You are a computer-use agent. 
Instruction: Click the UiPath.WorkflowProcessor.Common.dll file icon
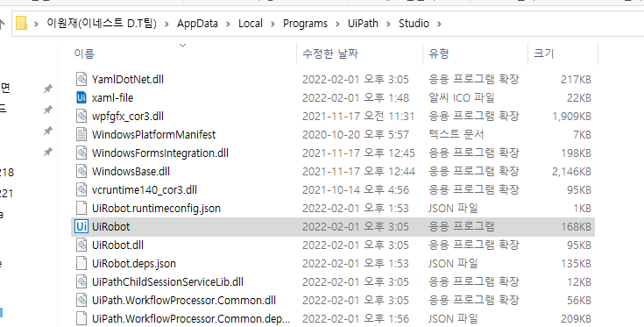point(81,301)
